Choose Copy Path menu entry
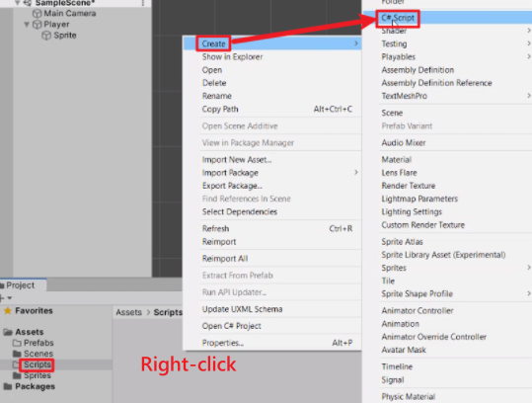The height and width of the screenshot is (403, 532). (220, 109)
